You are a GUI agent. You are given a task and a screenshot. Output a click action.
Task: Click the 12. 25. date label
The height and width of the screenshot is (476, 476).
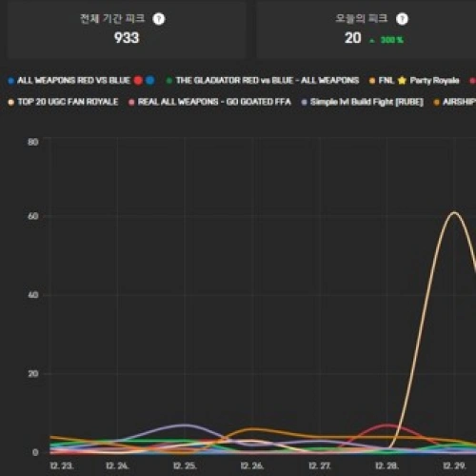[x=185, y=466]
